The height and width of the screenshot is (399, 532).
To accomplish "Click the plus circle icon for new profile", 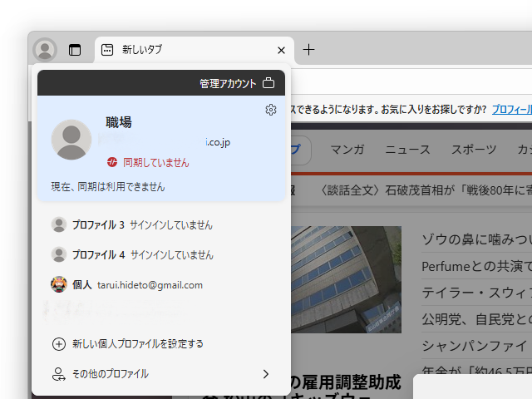I will click(59, 343).
